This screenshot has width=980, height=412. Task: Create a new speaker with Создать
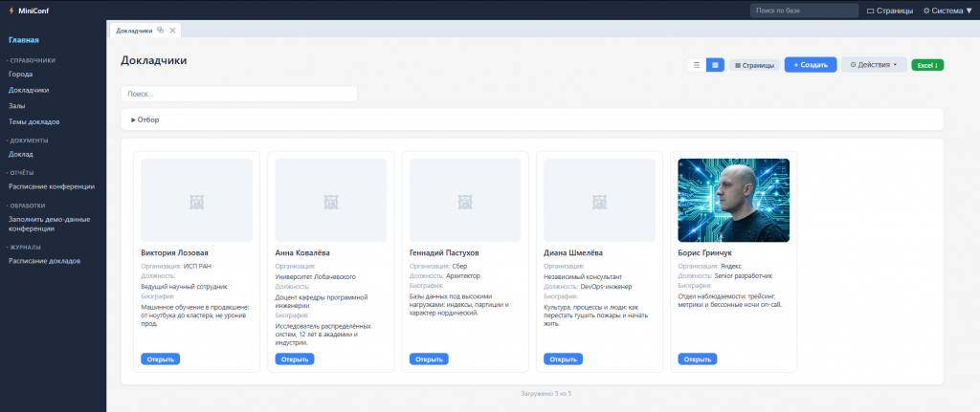click(811, 65)
